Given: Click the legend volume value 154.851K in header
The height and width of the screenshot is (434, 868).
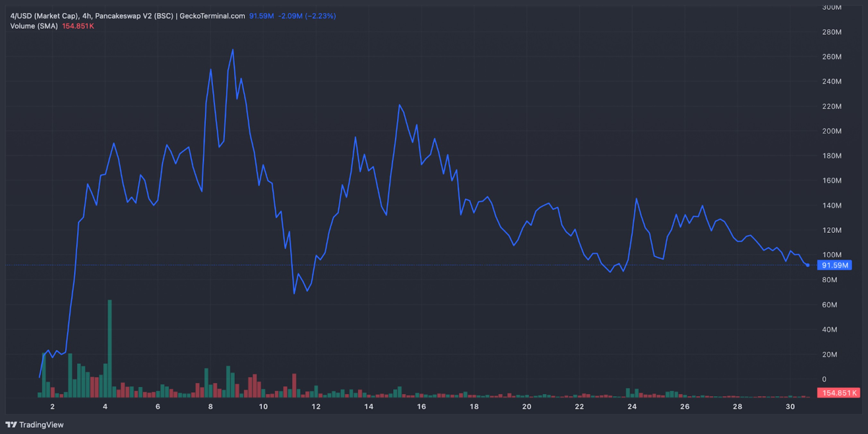Looking at the screenshot, I should coord(78,26).
